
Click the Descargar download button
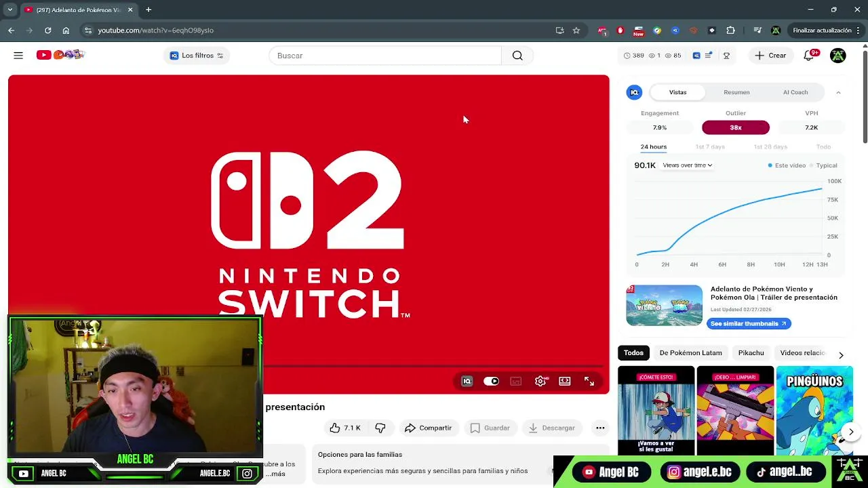click(x=552, y=428)
